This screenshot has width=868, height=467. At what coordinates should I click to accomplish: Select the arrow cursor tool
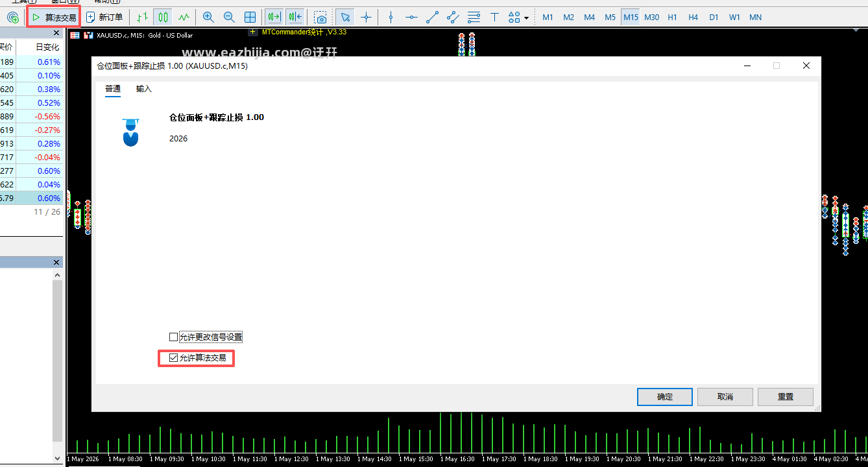click(345, 18)
